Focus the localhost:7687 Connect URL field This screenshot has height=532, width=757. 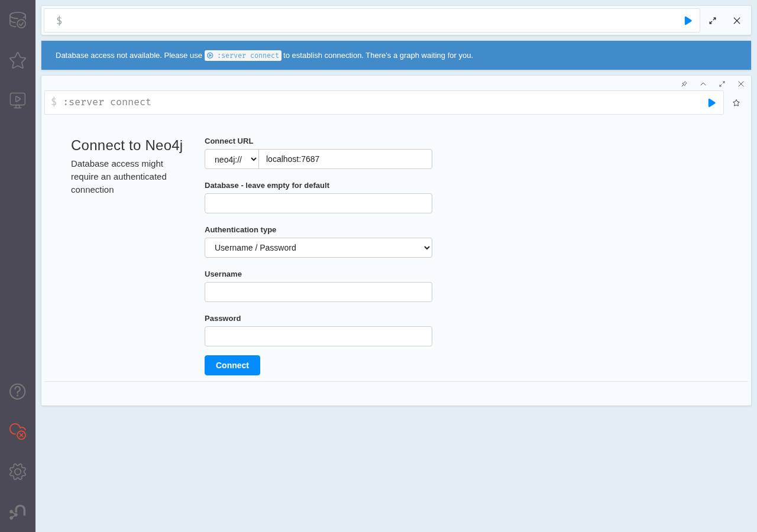click(345, 159)
